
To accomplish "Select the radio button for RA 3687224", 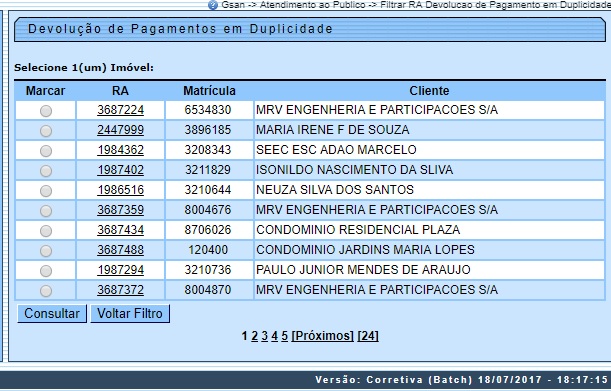I will click(46, 111).
